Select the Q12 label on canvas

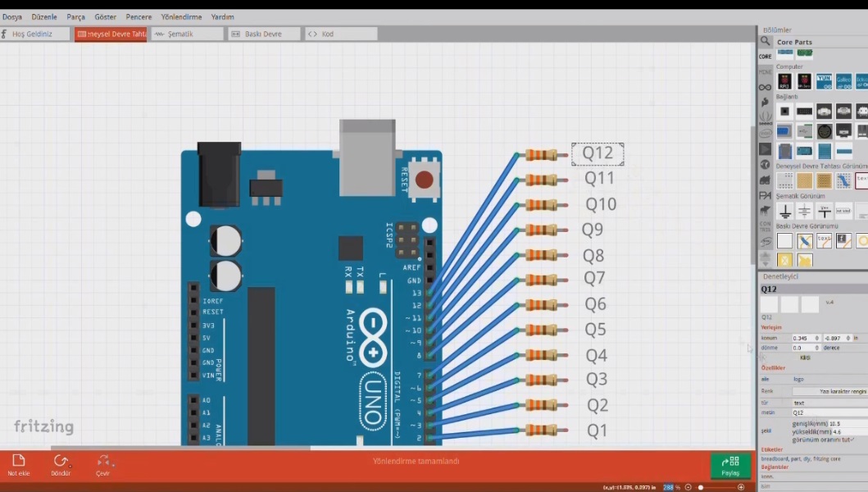tap(598, 153)
